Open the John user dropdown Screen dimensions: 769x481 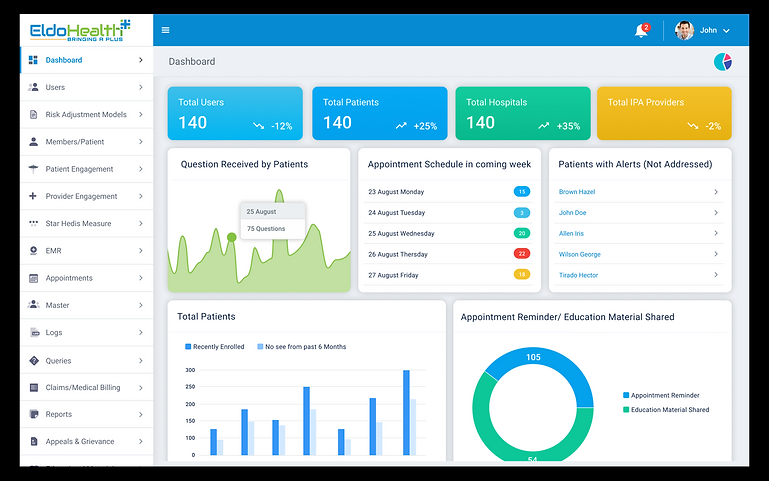702,30
